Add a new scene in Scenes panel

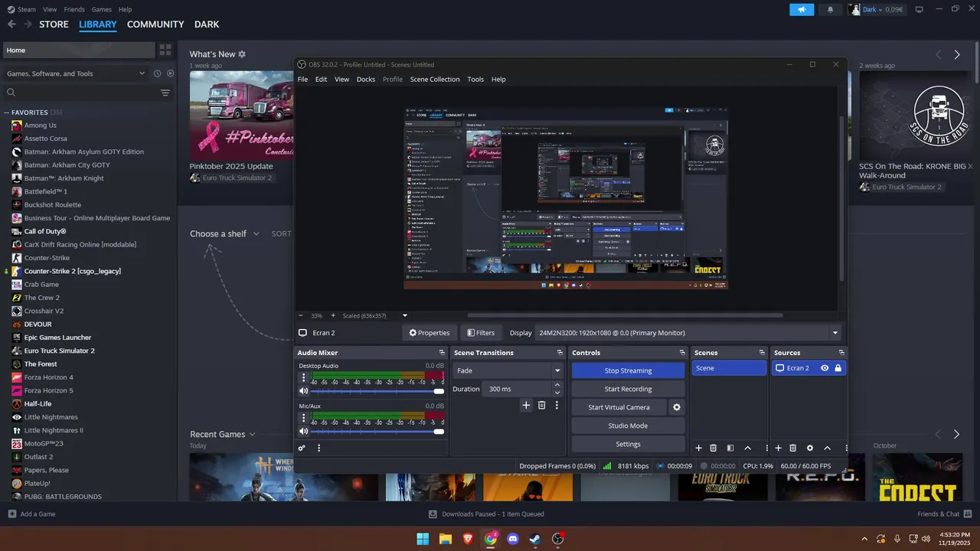pos(698,448)
